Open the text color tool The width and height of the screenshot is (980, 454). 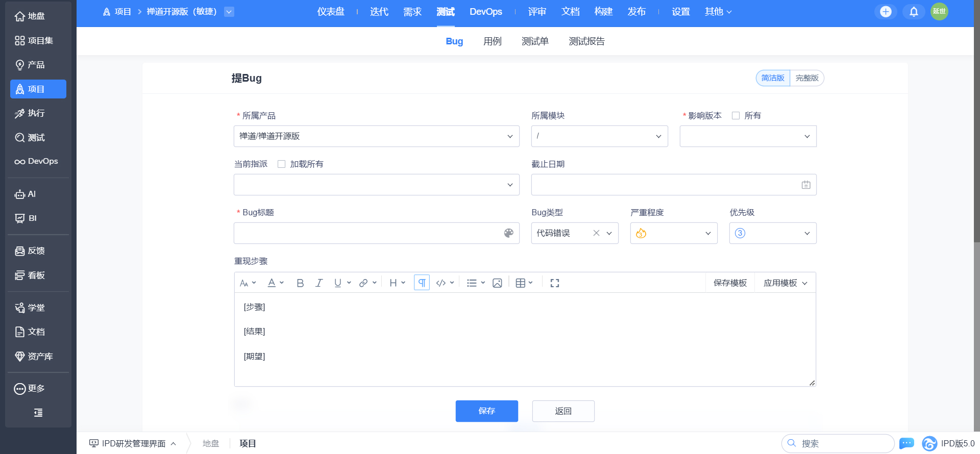[272, 283]
